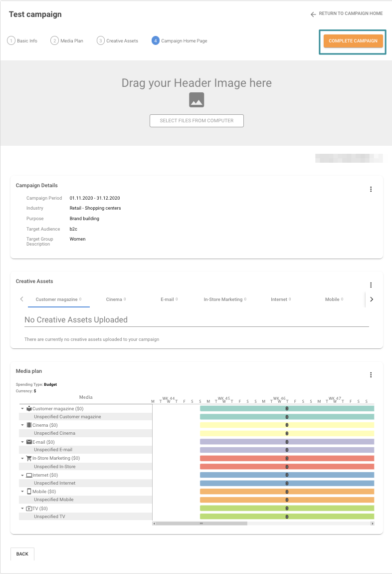
Task: Click the teal Customer magazine timeline bar
Action: pos(287,408)
